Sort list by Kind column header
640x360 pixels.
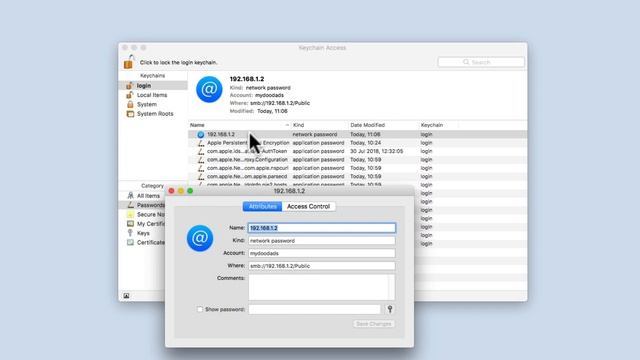[x=320, y=125]
